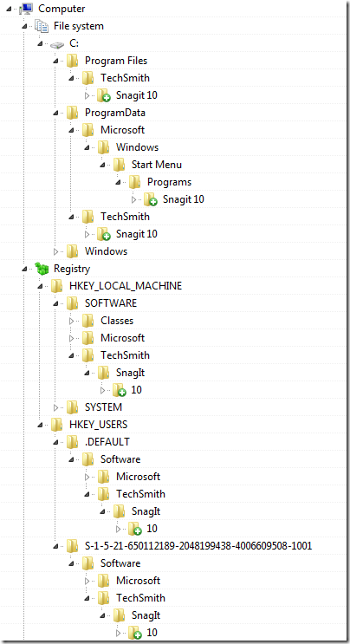Click the Start Menu folder icon
The width and height of the screenshot is (350, 644).
pos(119,165)
